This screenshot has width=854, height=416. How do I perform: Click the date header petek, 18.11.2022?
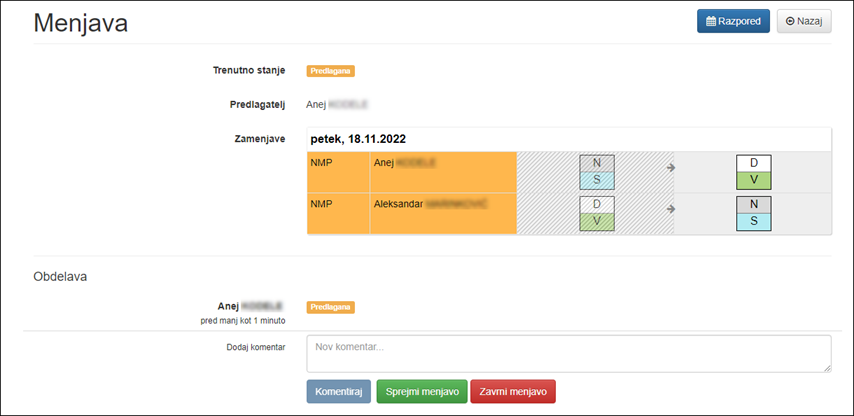[x=358, y=139]
